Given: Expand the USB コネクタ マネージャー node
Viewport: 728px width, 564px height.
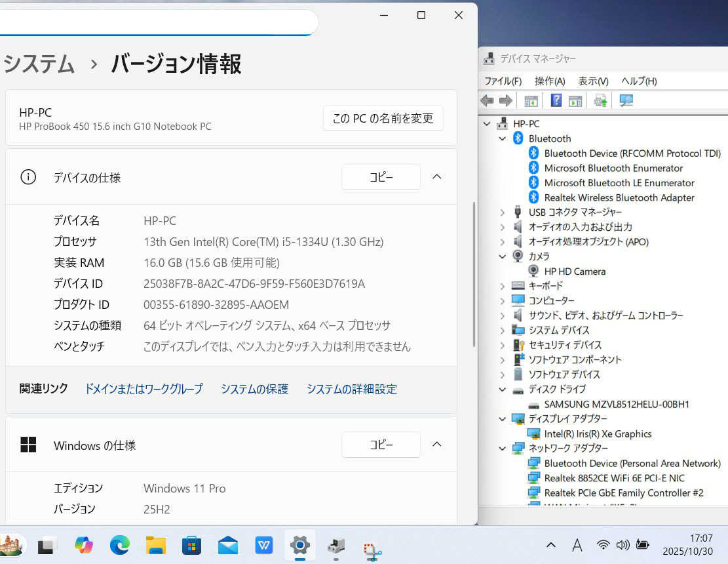Looking at the screenshot, I should [503, 212].
